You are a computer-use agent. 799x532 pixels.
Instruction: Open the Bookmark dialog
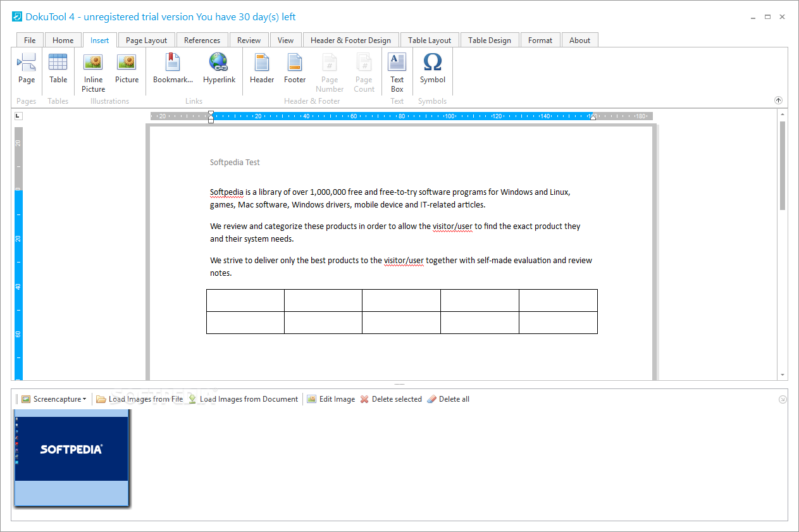(x=173, y=68)
